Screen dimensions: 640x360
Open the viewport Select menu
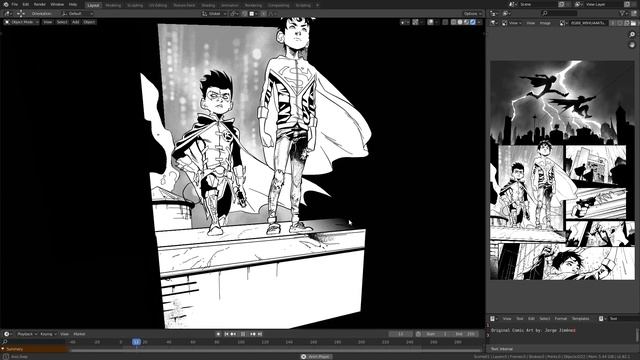coord(62,22)
